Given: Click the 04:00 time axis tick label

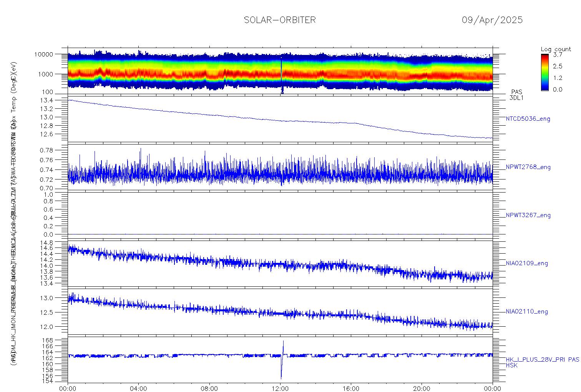Looking at the screenshot, I should pyautogui.click(x=139, y=389).
